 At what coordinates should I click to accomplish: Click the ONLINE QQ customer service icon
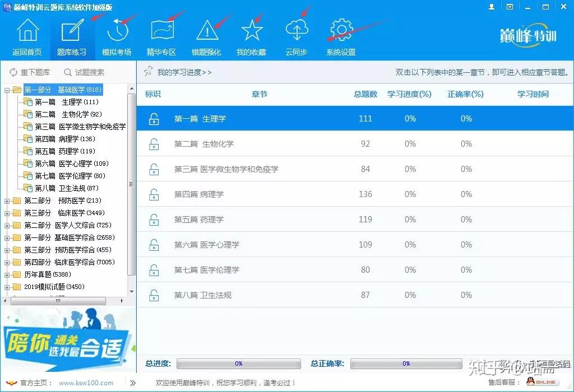(543, 382)
